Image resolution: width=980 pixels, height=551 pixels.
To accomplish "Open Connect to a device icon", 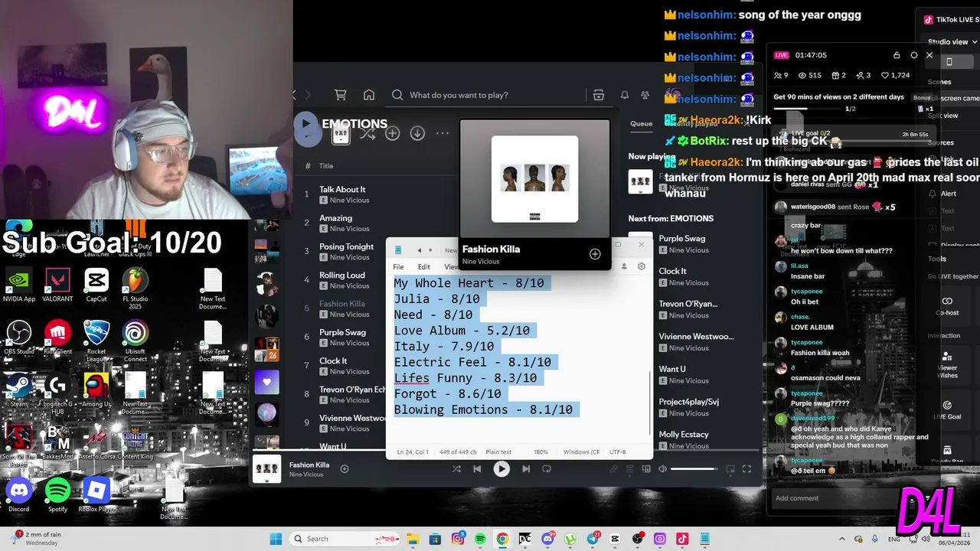I will [x=647, y=469].
